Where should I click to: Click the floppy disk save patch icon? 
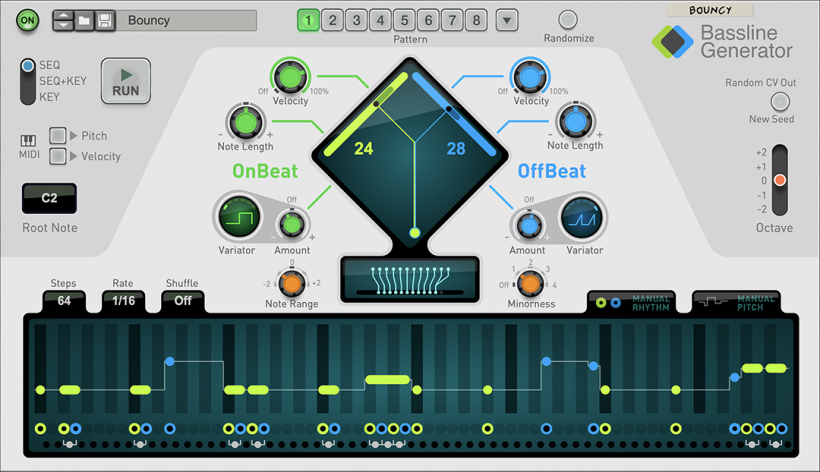(105, 20)
